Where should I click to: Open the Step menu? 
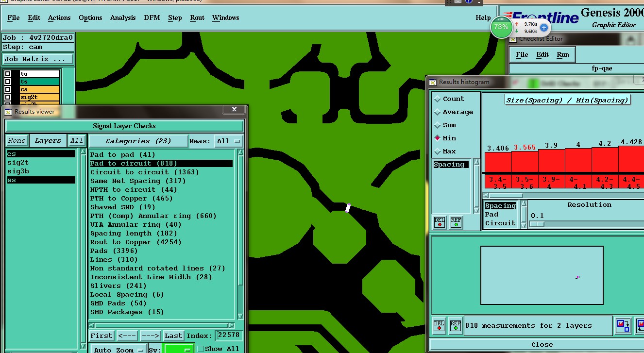click(175, 18)
